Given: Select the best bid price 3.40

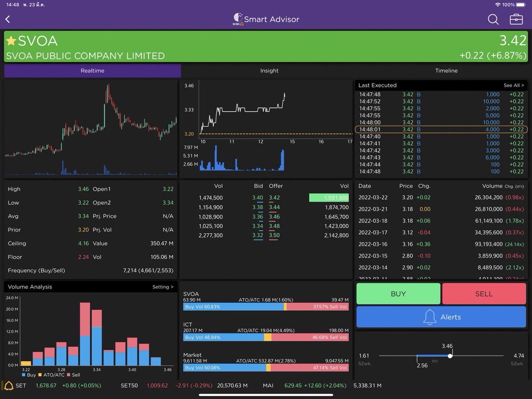Looking at the screenshot, I should 258,198.
